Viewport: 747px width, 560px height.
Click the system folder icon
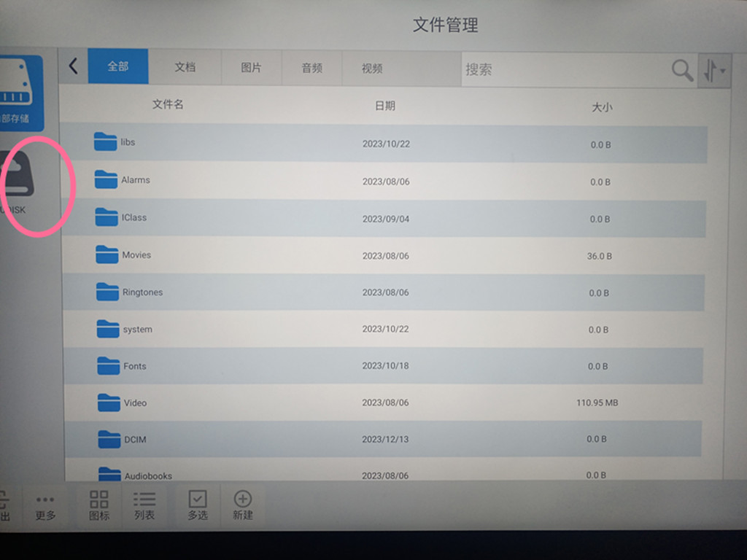click(x=108, y=329)
